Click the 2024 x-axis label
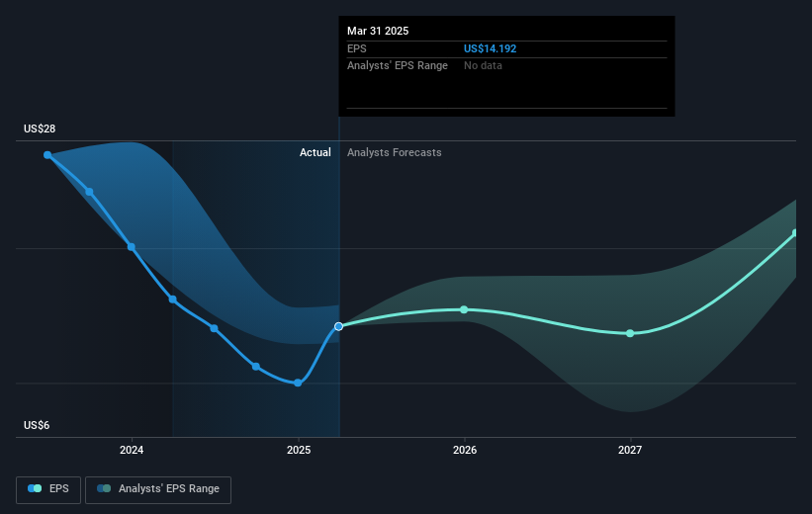The image size is (812, 514). click(132, 450)
